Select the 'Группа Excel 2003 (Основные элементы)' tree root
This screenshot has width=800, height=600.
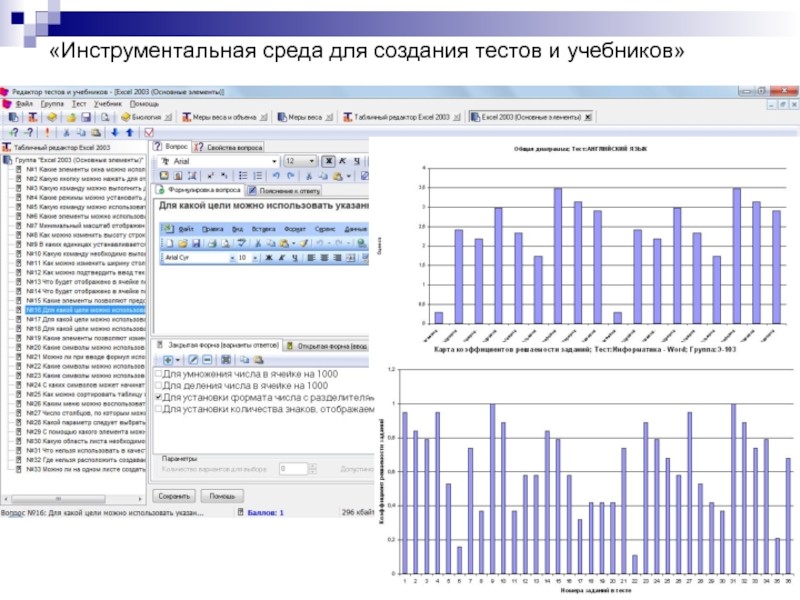(78, 160)
